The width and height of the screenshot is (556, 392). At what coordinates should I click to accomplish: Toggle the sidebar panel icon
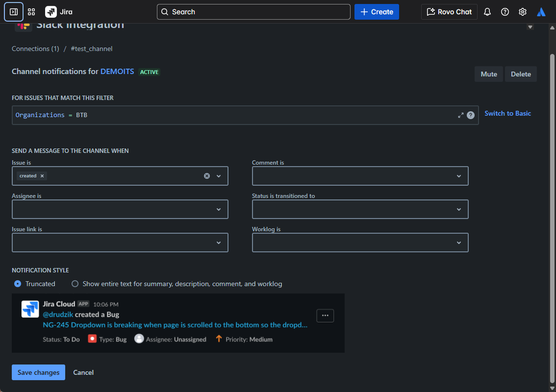tap(14, 12)
